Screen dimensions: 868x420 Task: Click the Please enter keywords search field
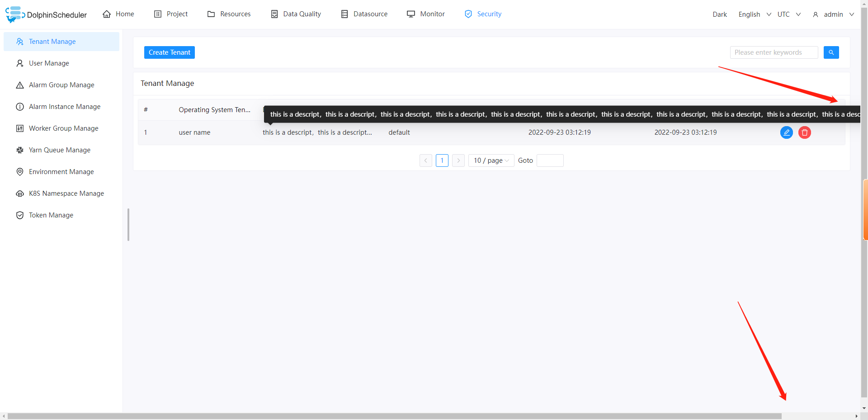click(774, 52)
